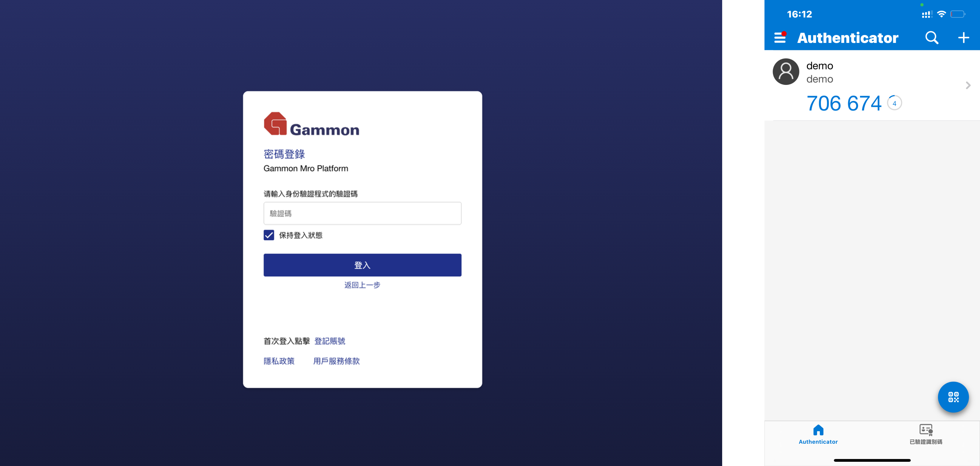Open the 已驗證識別碼 tab
This screenshot has width=980, height=466.
pos(926,434)
